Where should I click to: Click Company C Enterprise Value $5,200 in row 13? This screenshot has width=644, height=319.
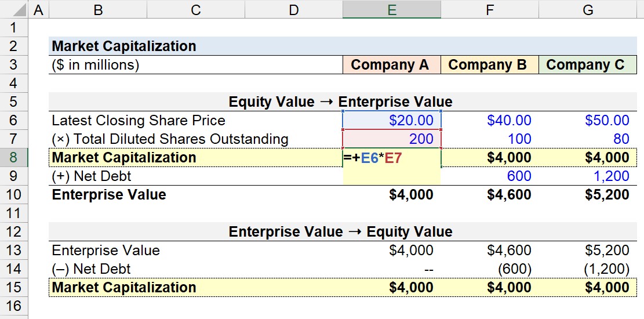588,250
